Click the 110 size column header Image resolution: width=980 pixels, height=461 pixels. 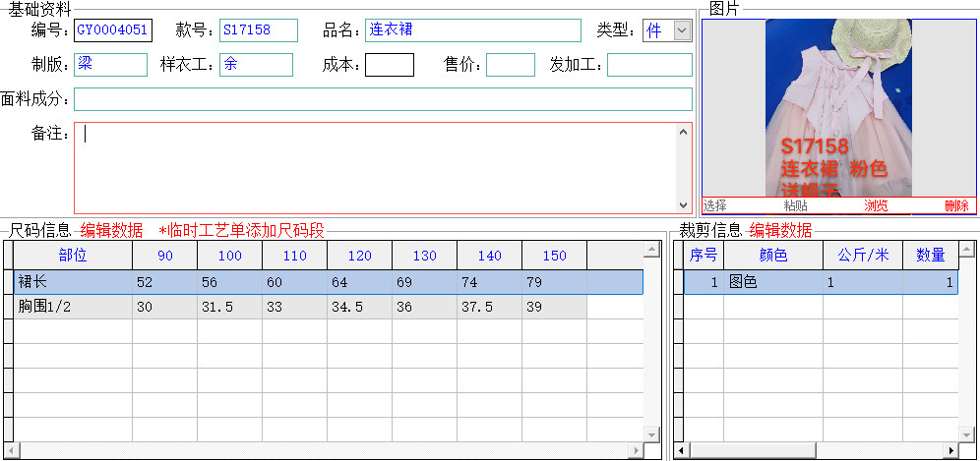(295, 256)
